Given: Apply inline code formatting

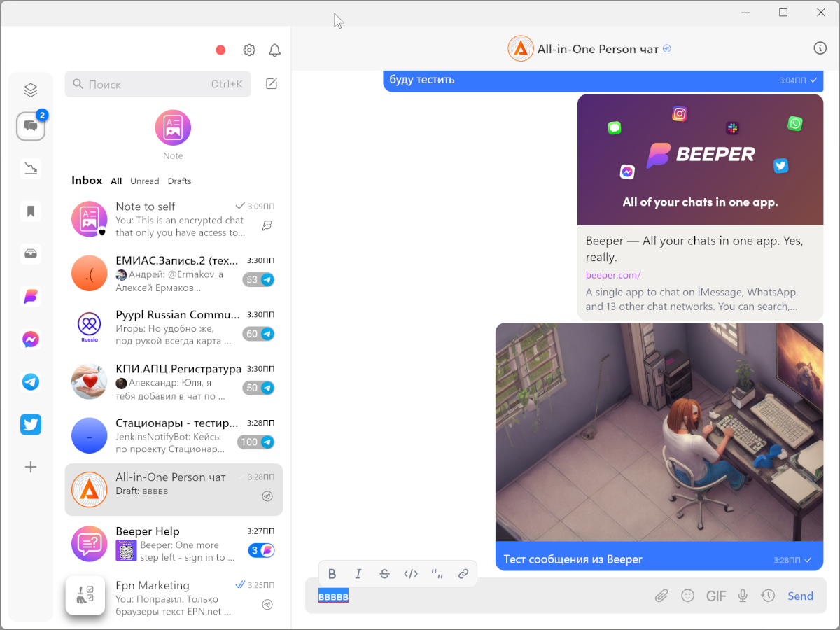Looking at the screenshot, I should (411, 574).
